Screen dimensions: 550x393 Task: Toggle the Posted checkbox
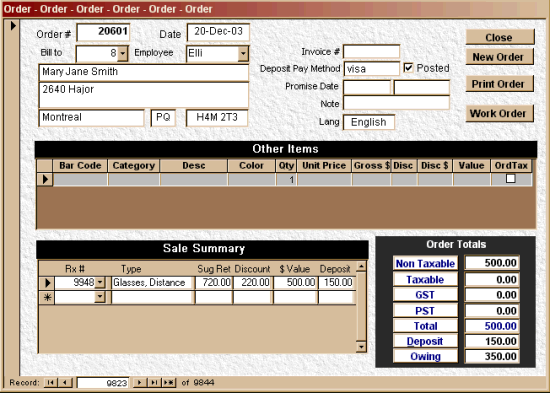click(x=408, y=68)
